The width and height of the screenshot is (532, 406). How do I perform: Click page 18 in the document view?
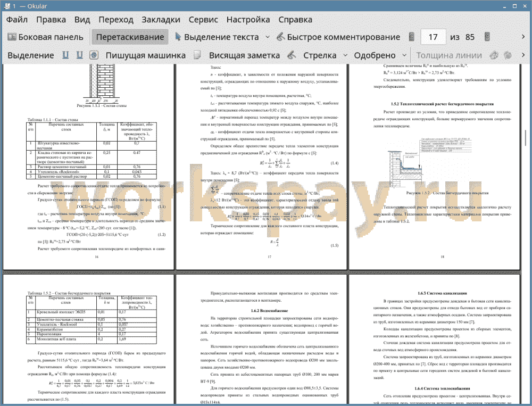[434, 167]
